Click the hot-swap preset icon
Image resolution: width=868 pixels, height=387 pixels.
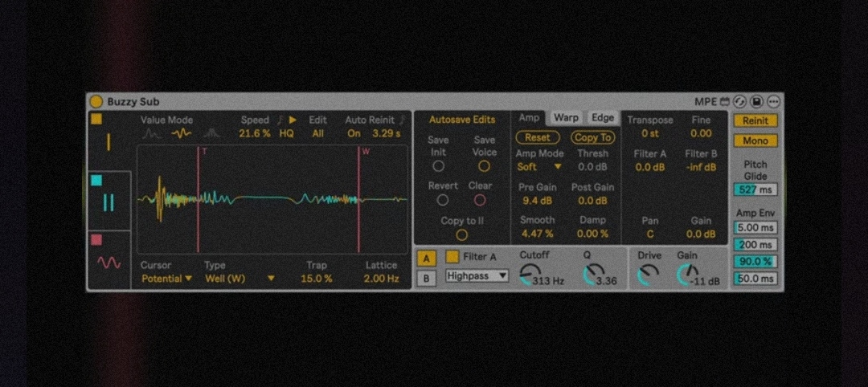click(739, 102)
